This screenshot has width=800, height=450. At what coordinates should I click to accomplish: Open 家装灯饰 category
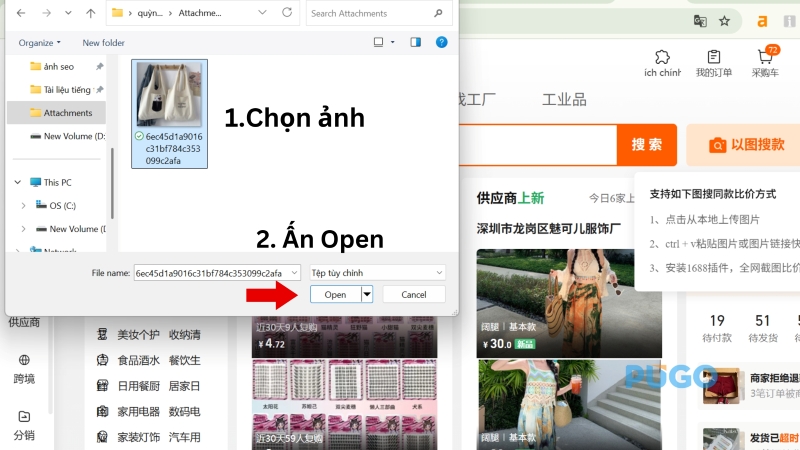pos(138,437)
